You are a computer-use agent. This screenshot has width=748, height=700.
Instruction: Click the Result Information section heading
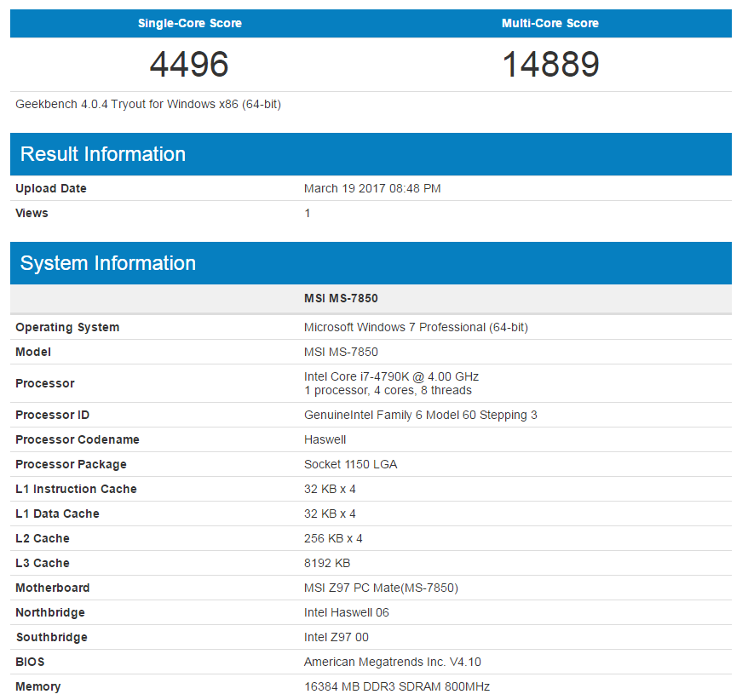(x=103, y=154)
